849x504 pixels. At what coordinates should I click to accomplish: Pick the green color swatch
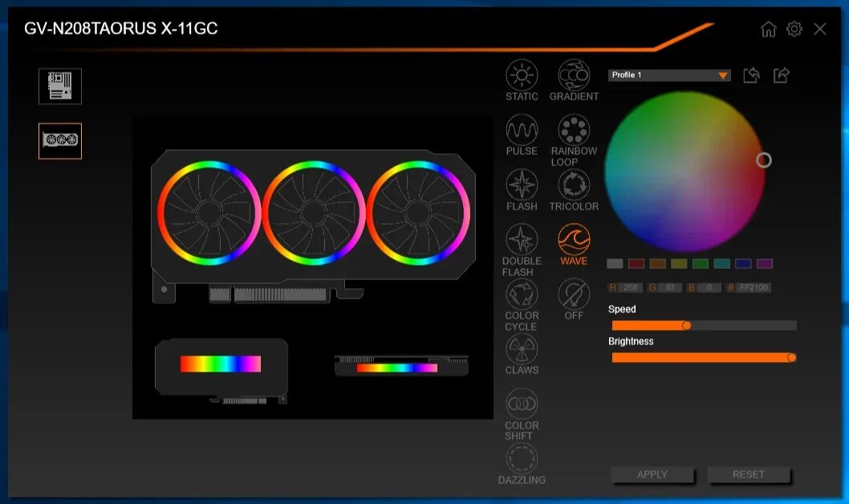coord(700,264)
